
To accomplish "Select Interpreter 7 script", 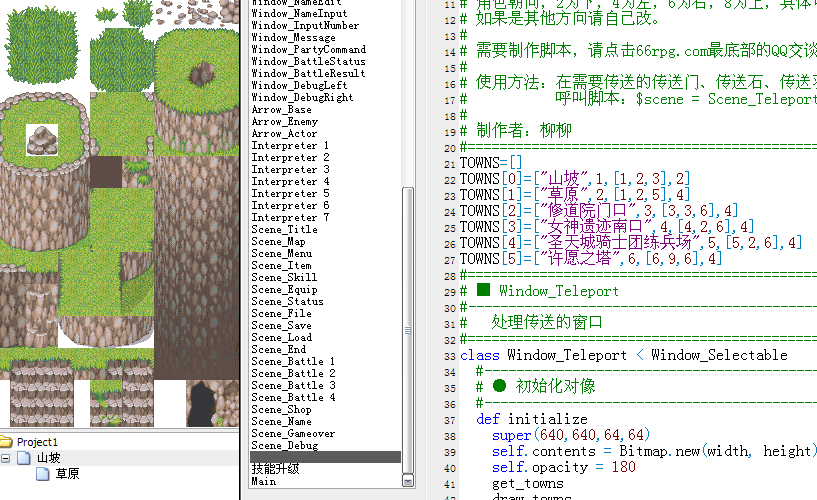I will tap(290, 217).
